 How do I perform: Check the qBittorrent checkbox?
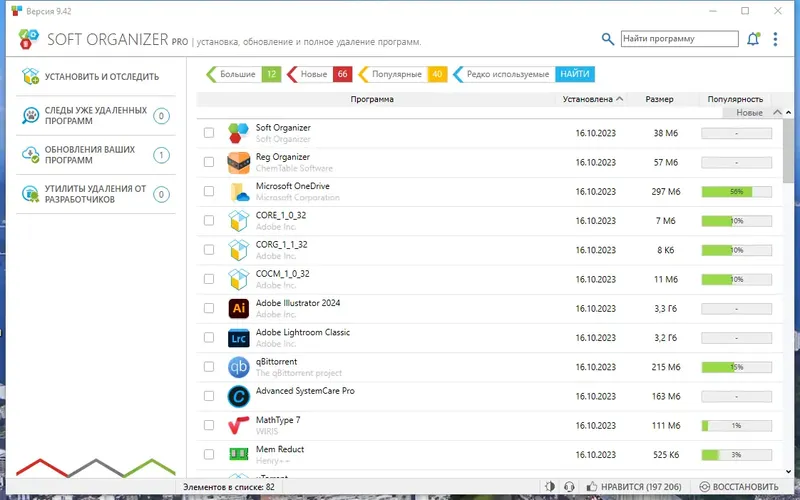[x=209, y=366]
